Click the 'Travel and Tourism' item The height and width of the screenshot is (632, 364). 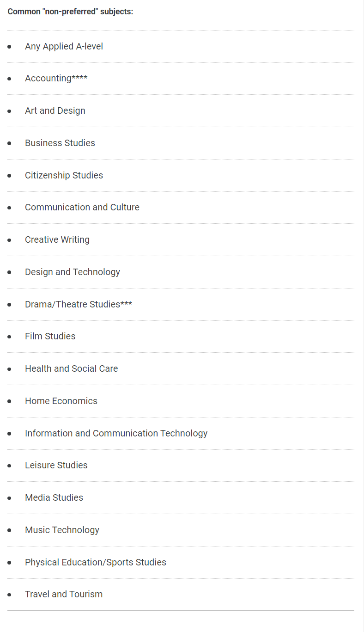click(64, 595)
